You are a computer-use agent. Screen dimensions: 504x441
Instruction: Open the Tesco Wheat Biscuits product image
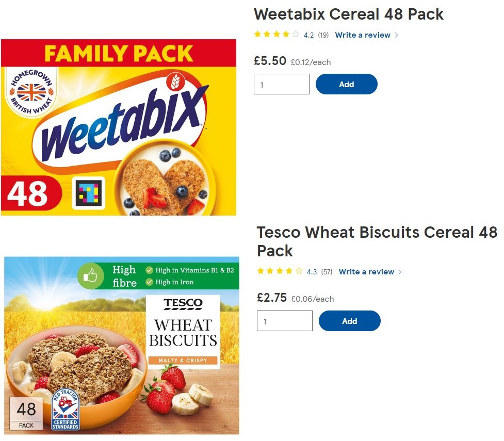point(122,346)
